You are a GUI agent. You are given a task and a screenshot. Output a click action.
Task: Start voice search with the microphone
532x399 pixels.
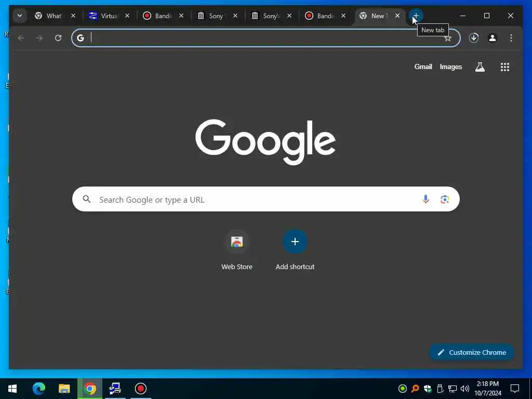425,199
